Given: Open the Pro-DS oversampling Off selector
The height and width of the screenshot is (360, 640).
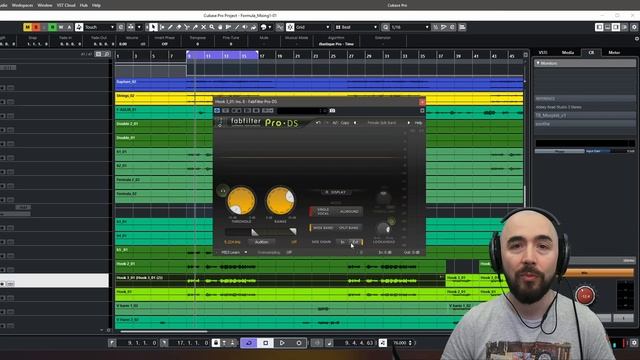Looking at the screenshot, I should point(289,253).
